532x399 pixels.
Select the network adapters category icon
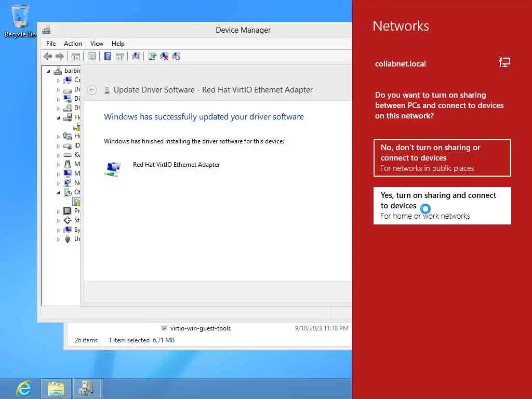click(x=68, y=183)
